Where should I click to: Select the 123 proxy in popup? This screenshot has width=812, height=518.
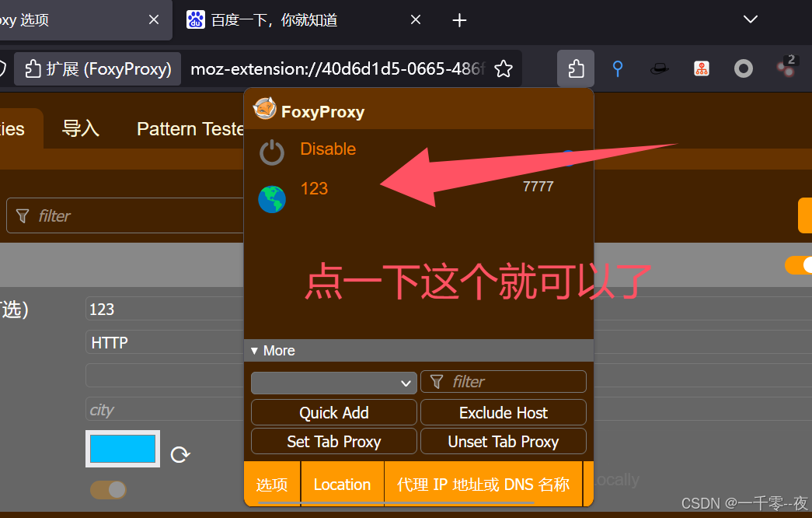click(x=315, y=188)
